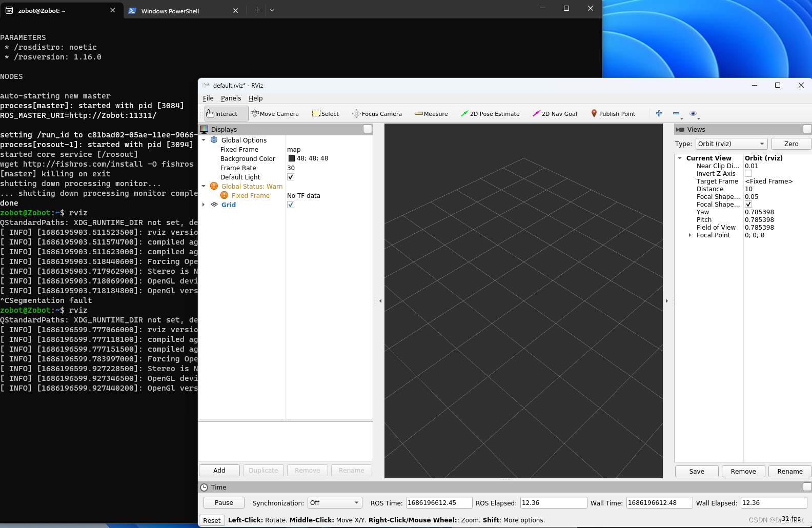The height and width of the screenshot is (528, 812).
Task: Toggle the Focal Shape Fixed Size checkbox
Action: click(x=748, y=205)
